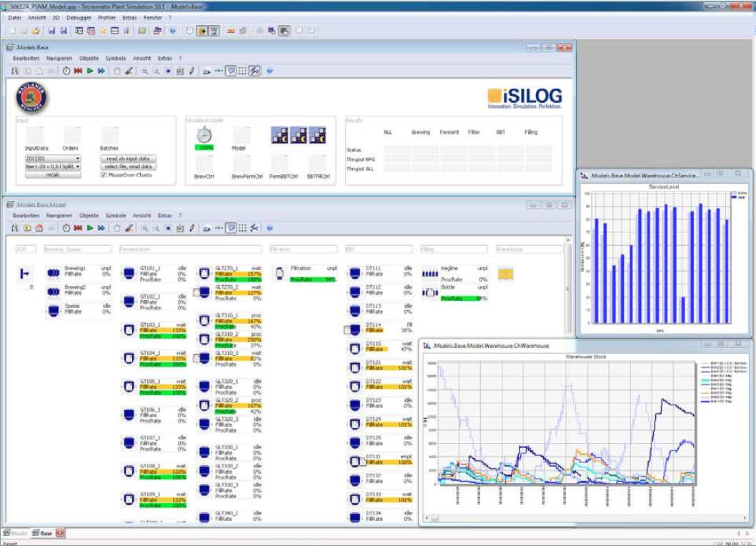Open the Warehouse yellow icon
756x546 pixels.
pos(505,274)
